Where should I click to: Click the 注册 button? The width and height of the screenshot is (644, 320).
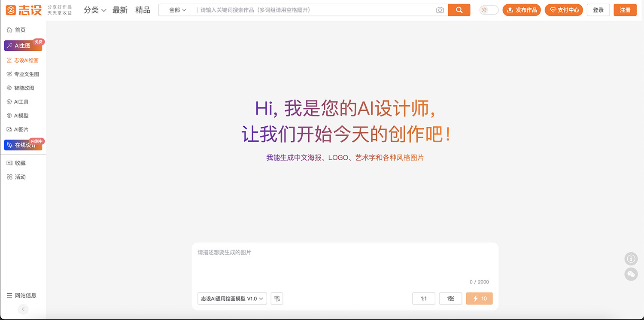pos(625,10)
